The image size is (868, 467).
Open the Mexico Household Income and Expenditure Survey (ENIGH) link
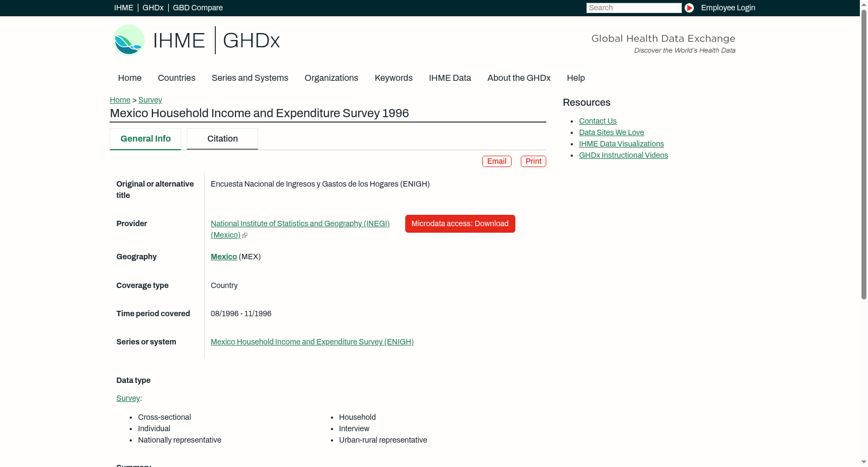click(312, 342)
